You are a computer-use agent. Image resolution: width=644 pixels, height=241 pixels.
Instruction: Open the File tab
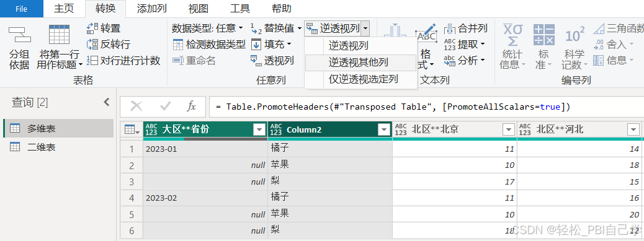[21, 9]
